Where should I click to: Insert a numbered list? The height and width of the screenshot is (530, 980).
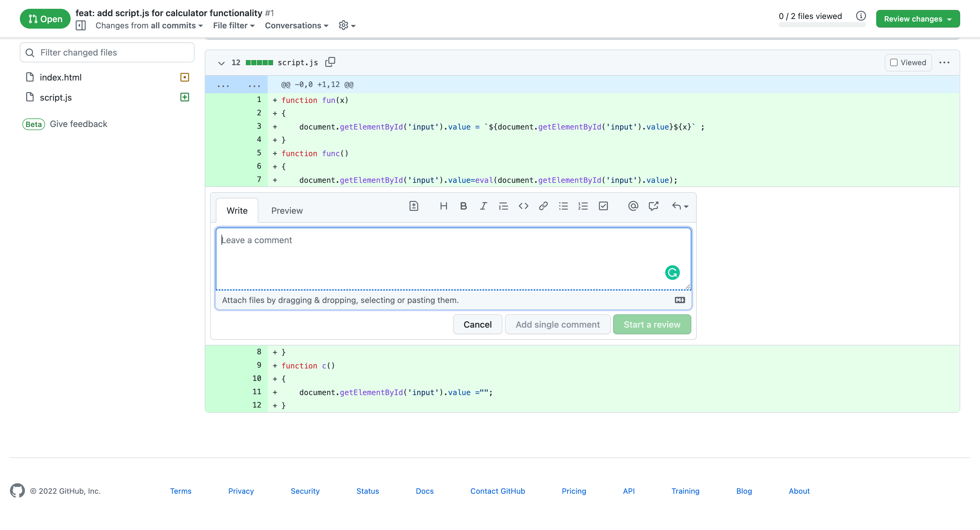[583, 206]
